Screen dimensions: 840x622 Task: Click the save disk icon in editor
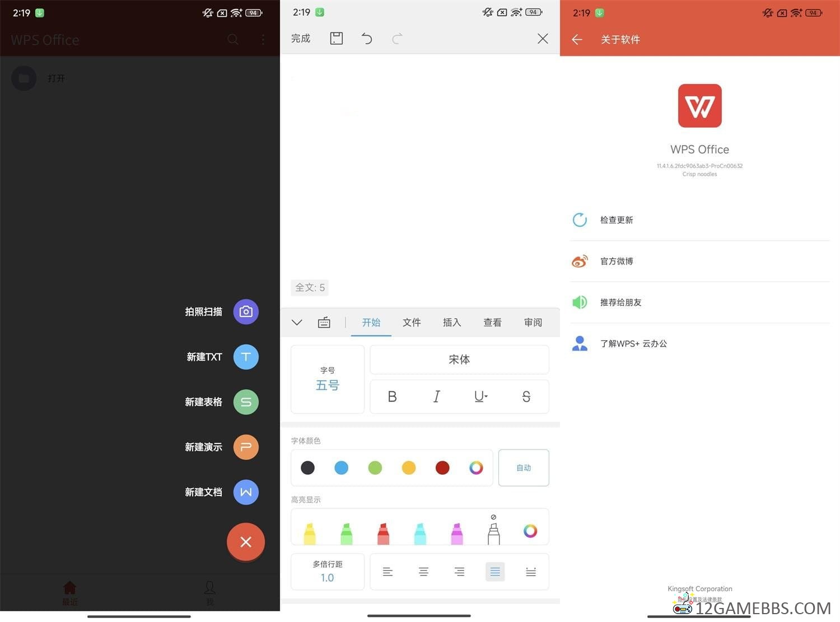(x=337, y=39)
